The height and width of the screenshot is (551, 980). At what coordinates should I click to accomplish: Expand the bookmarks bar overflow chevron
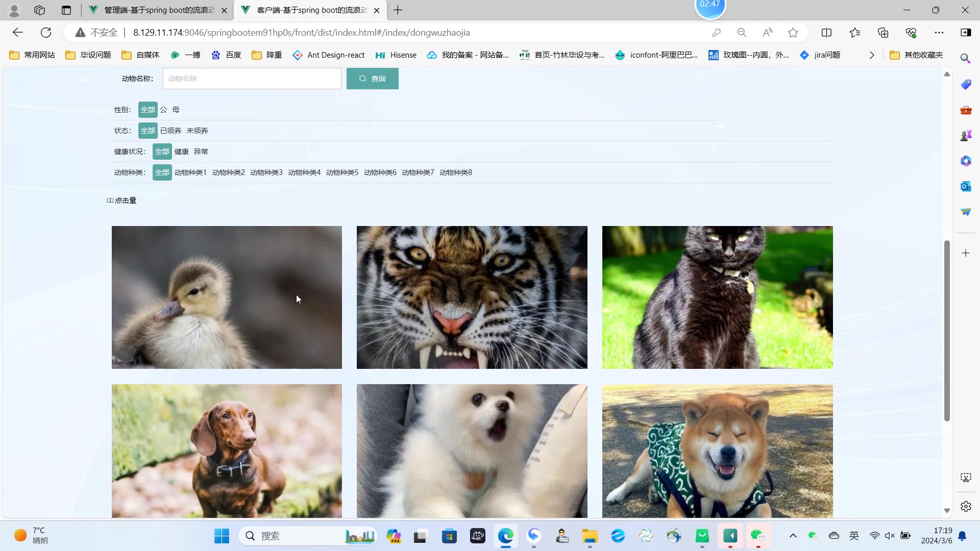[872, 55]
